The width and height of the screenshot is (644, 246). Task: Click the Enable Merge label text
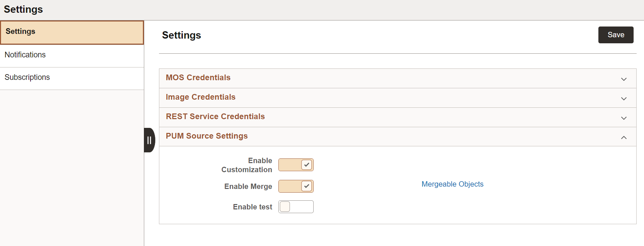click(248, 187)
